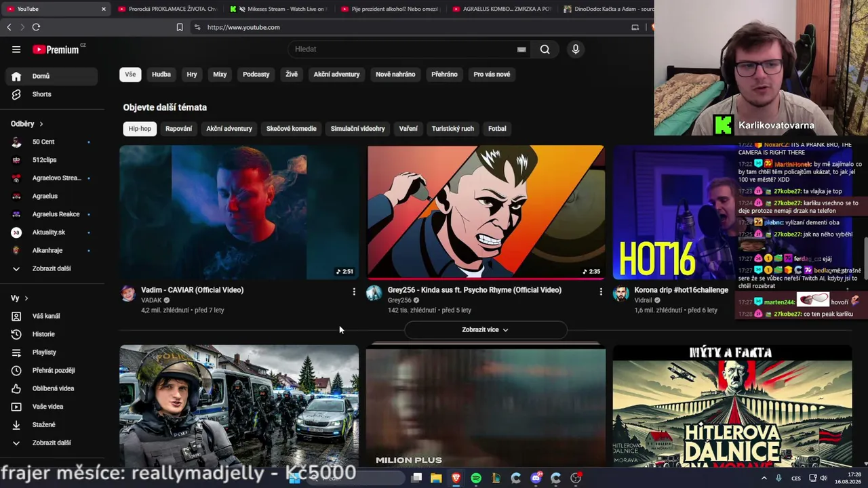The image size is (868, 488).
Task: Bookmark this page in the address bar
Action: [180, 27]
